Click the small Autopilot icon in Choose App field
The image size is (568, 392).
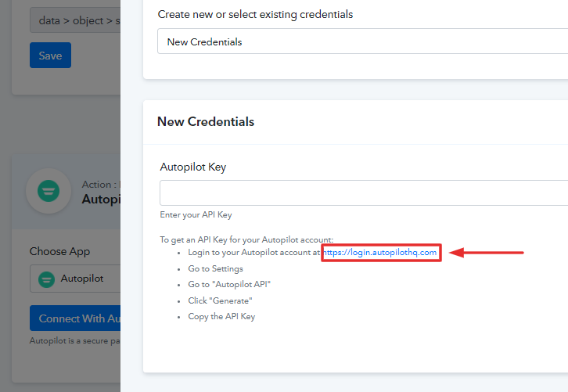click(46, 279)
